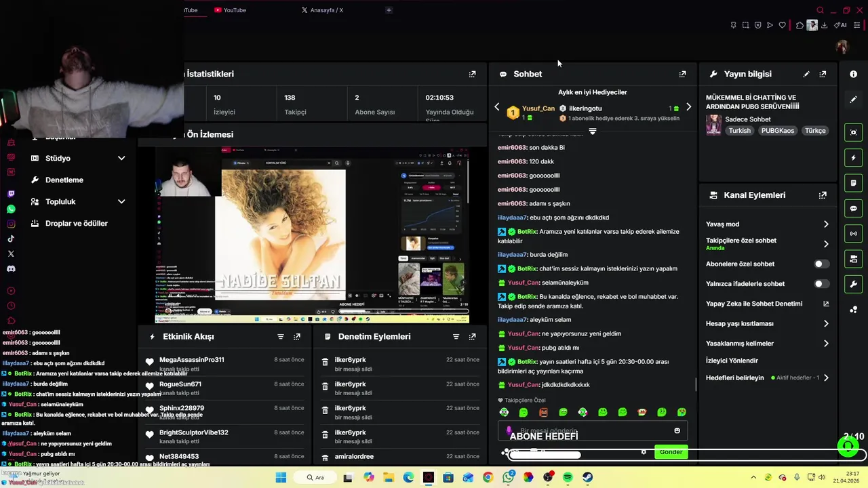
Task: Expand the Stüdyo menu section
Action: (121, 158)
